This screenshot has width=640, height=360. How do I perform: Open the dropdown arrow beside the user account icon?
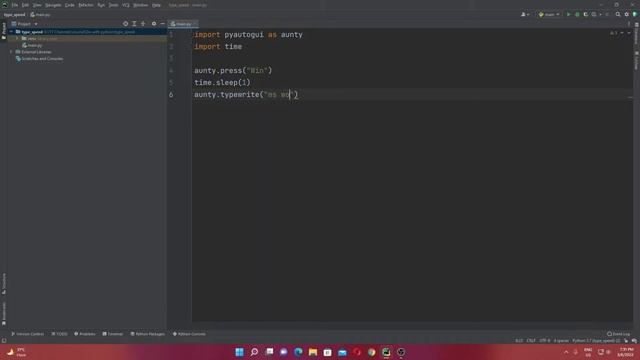point(528,15)
